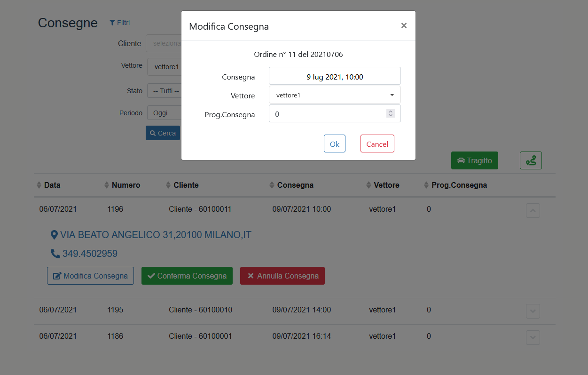Click the map pin address icon
This screenshot has width=588, height=375.
[55, 235]
